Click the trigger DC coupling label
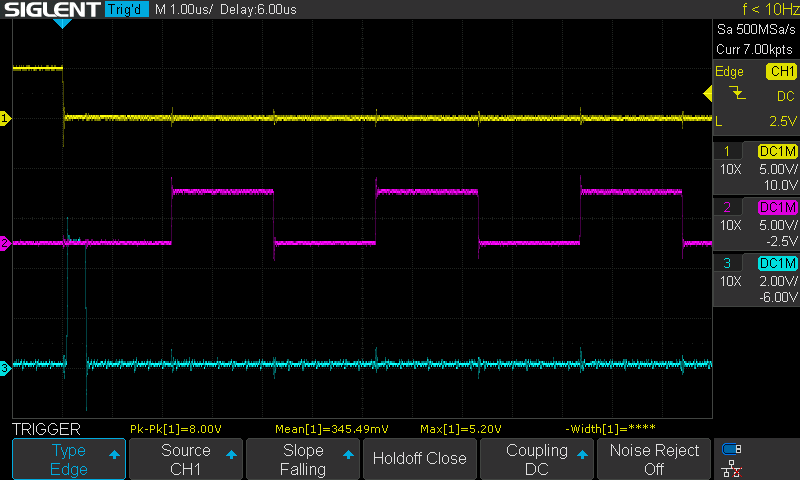This screenshot has height=480, width=800. [x=786, y=96]
